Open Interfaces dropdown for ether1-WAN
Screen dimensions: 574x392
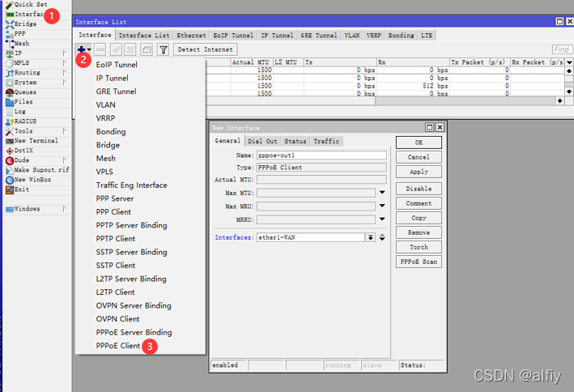pyautogui.click(x=371, y=237)
